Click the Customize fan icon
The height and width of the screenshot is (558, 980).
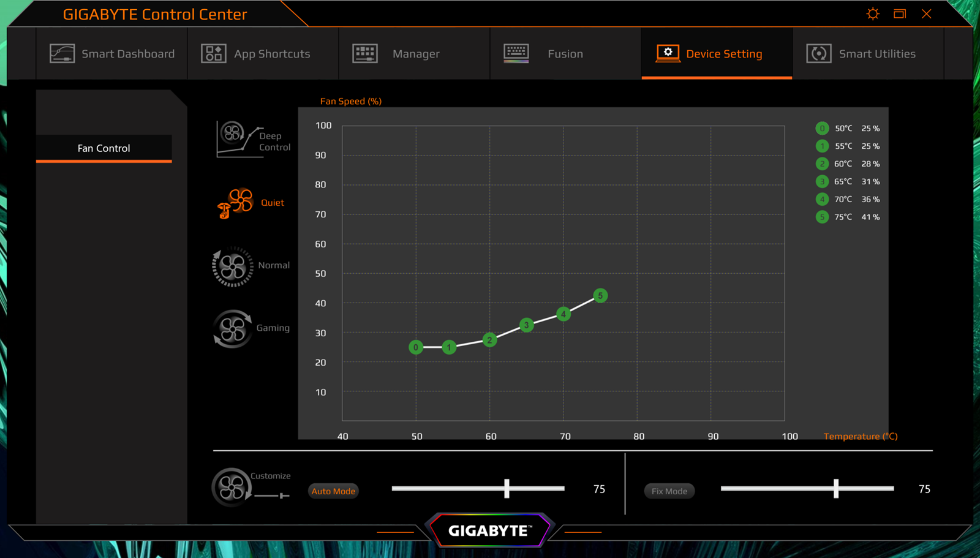(232, 488)
